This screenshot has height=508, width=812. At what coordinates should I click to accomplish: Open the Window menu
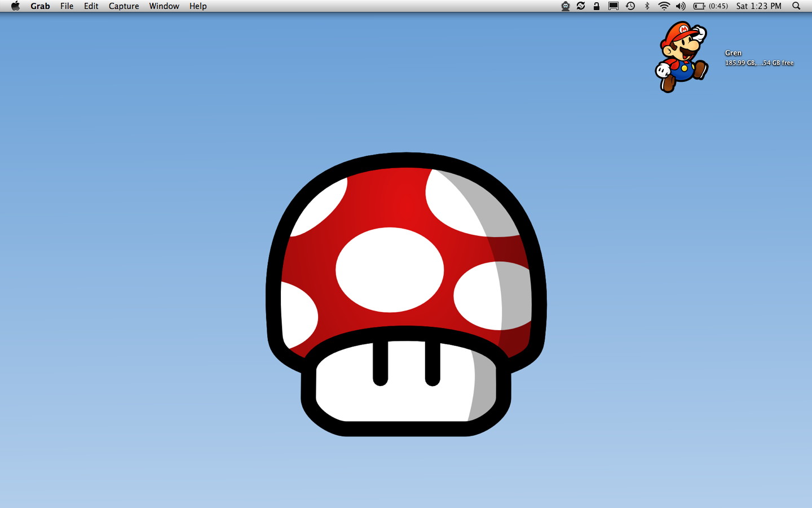164,6
